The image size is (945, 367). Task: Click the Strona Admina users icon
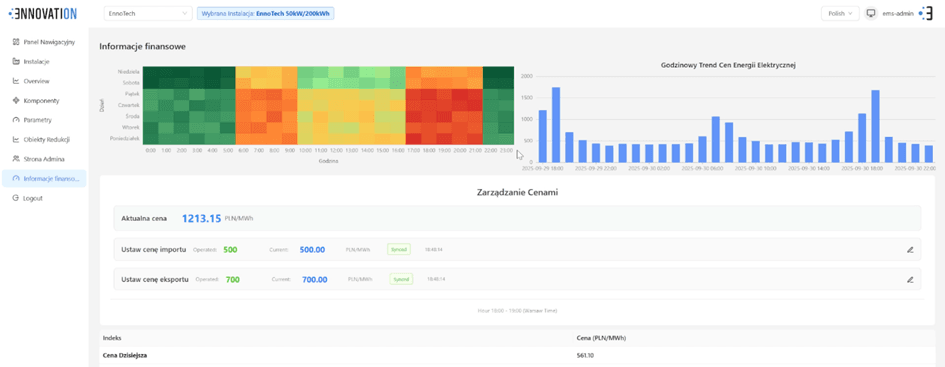click(x=16, y=159)
